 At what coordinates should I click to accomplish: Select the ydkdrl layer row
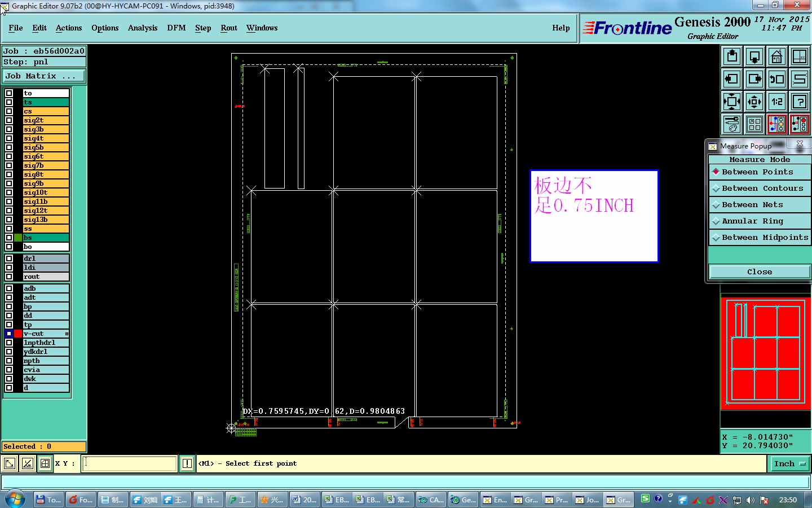(x=46, y=352)
